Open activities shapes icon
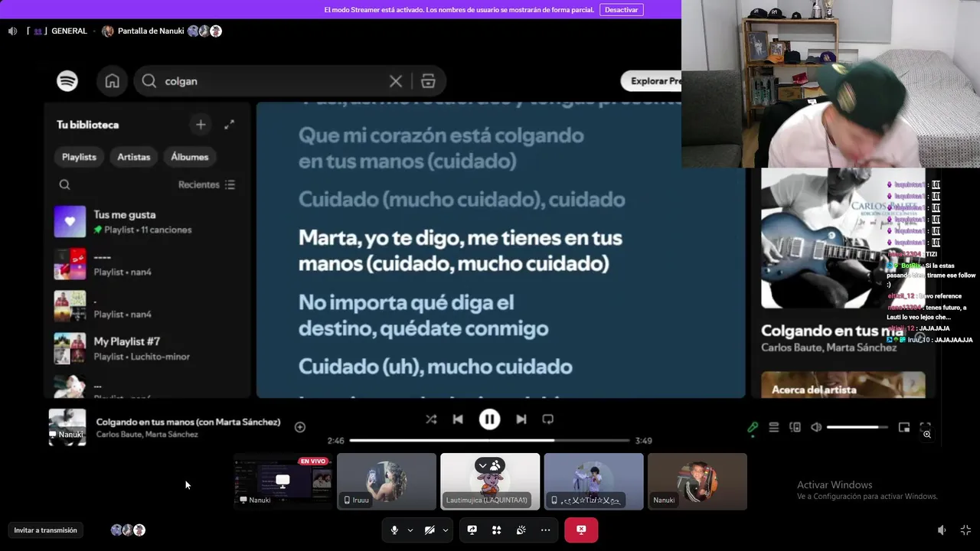Viewport: 980px width, 551px height. [x=496, y=530]
